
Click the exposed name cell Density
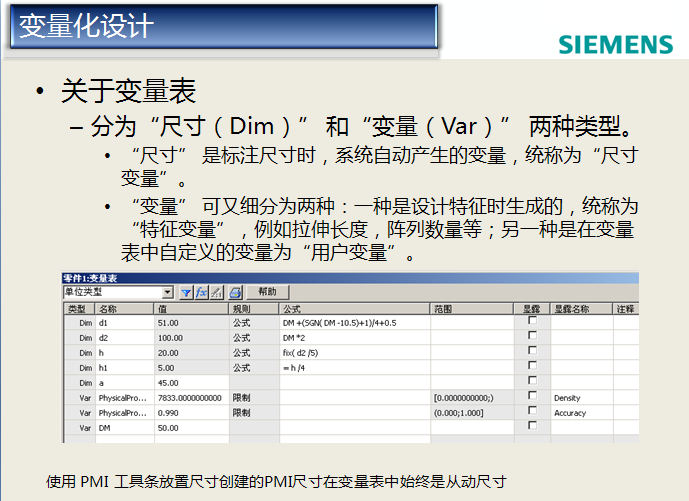pyautogui.click(x=581, y=398)
